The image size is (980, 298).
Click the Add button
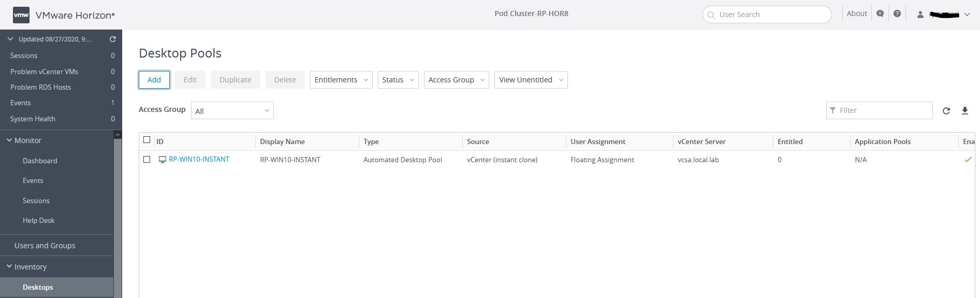[154, 80]
